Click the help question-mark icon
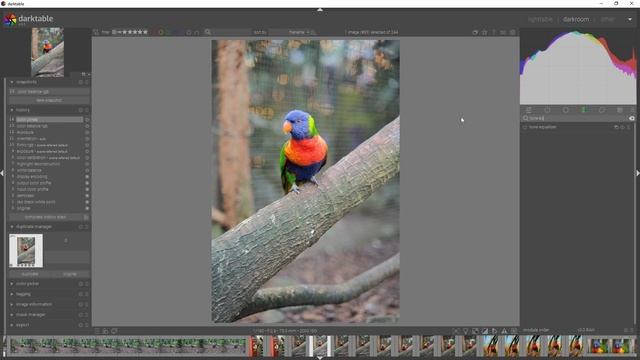This screenshot has width=640, height=360. tap(494, 32)
